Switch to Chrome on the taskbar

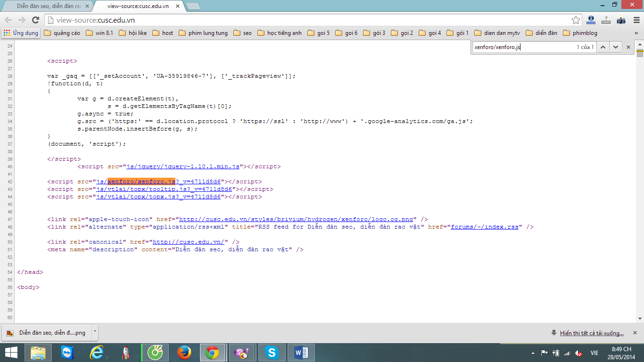pyautogui.click(x=212, y=352)
